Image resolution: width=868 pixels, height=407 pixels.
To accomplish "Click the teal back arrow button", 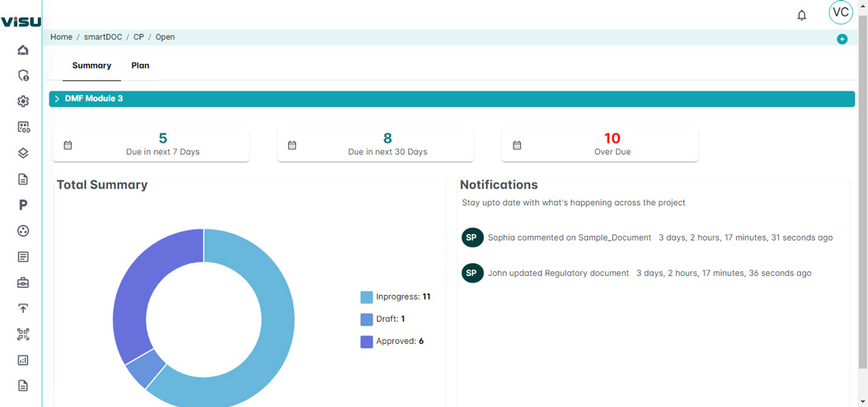I will click(x=842, y=39).
